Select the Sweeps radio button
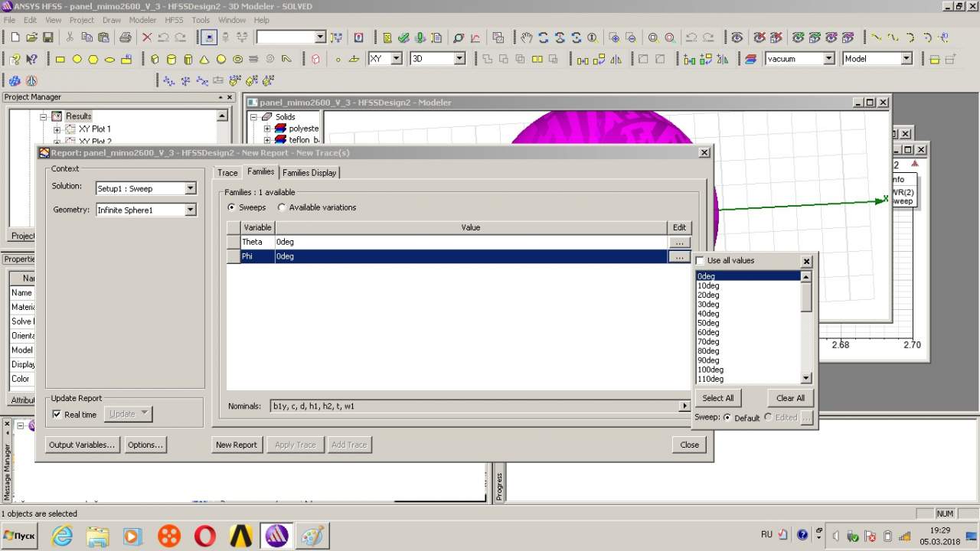The image size is (980, 551). pos(232,207)
